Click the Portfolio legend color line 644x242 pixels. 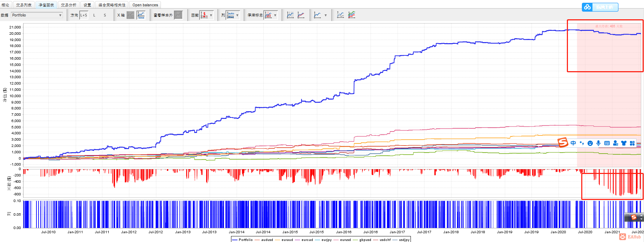(x=235, y=240)
